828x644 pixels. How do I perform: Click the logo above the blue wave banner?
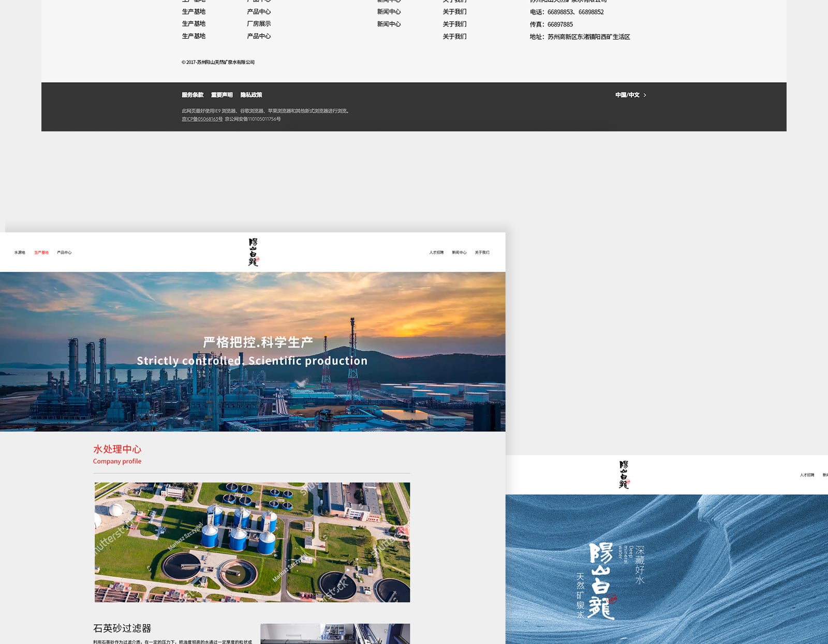624,474
